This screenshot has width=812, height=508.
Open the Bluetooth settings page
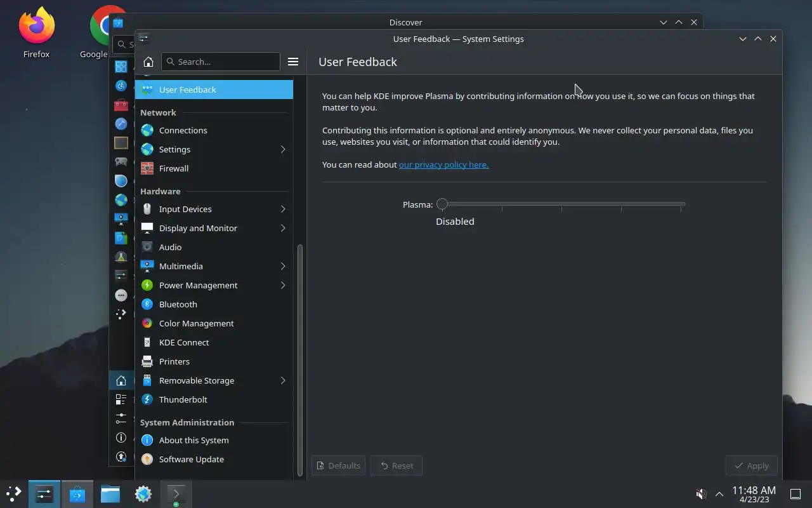tap(214, 304)
